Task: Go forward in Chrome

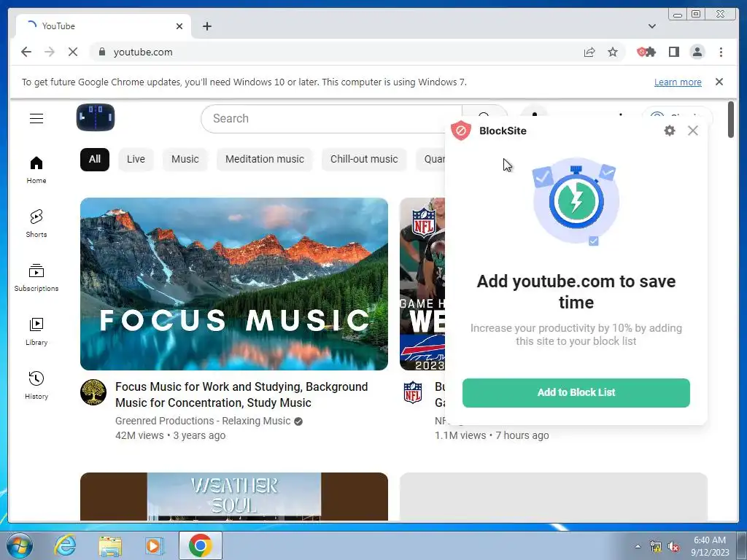Action: pos(50,52)
